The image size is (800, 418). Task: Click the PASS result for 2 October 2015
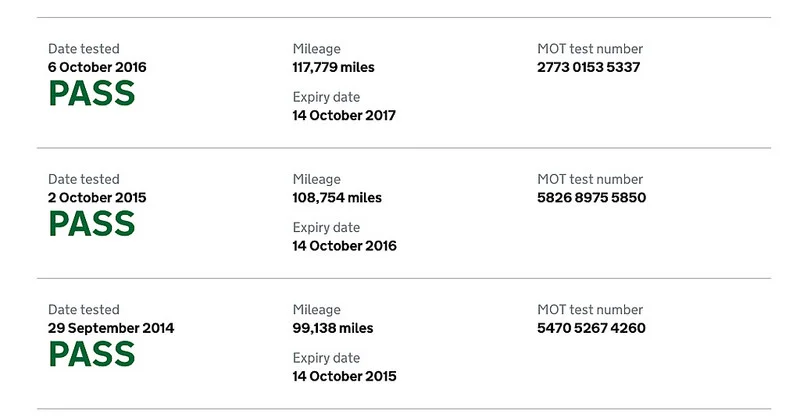(x=92, y=224)
